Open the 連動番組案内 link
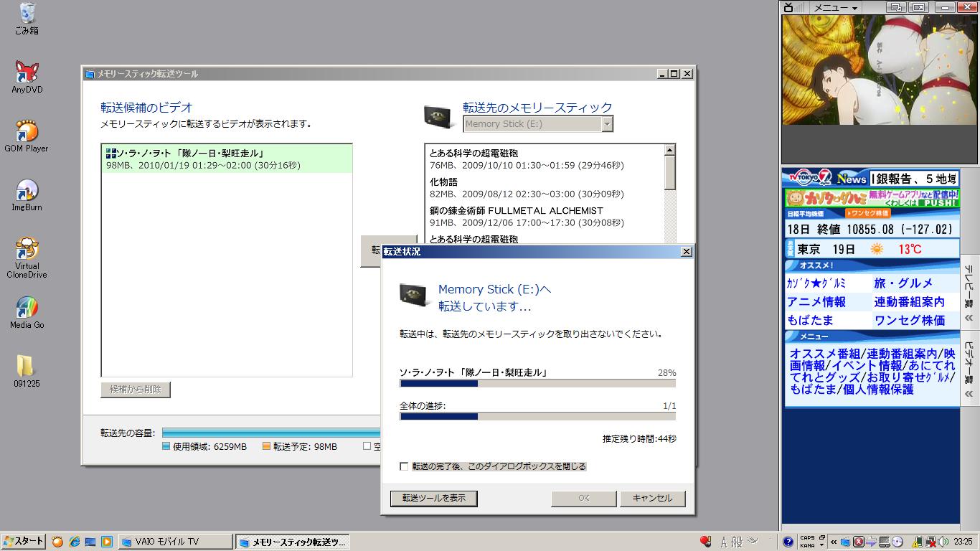The width and height of the screenshot is (980, 551). 909,302
